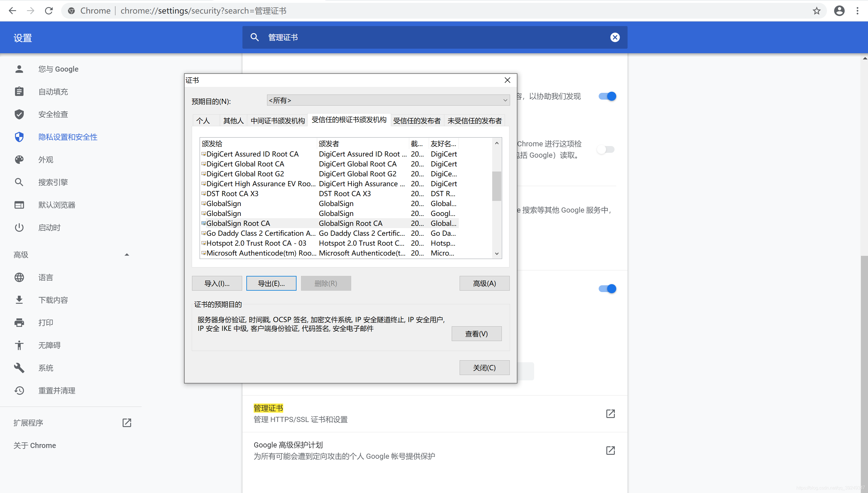868x493 pixels.
Task: Select GlobalSign Root CA certificate row
Action: (329, 224)
